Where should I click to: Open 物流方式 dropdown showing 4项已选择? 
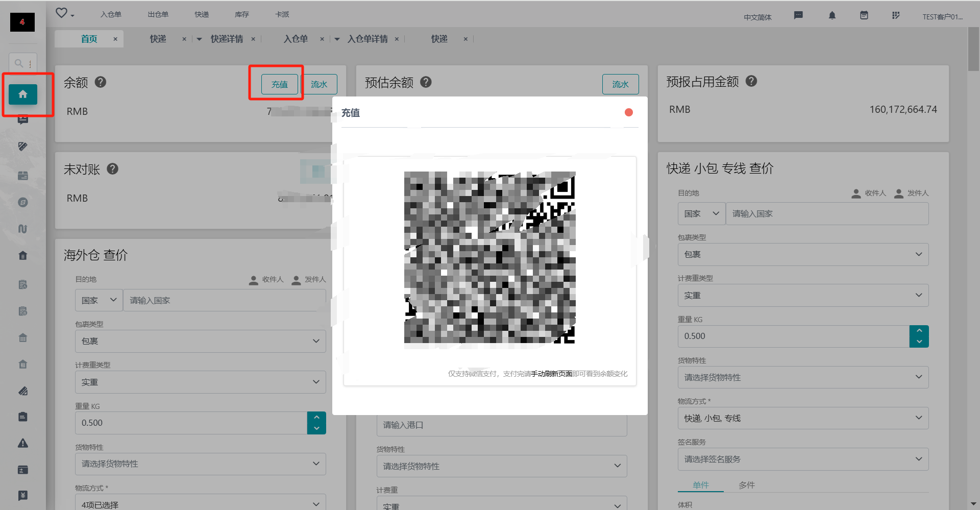[x=201, y=503]
